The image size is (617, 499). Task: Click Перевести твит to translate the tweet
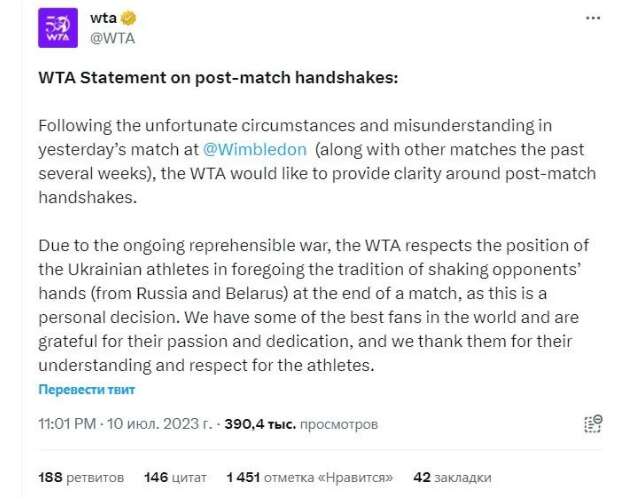coord(87,389)
